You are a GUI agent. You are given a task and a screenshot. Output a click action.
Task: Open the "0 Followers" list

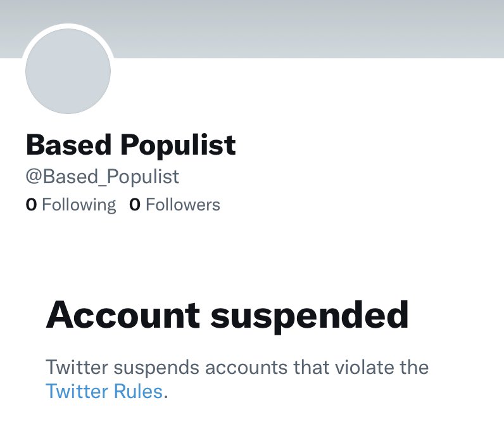pos(175,205)
